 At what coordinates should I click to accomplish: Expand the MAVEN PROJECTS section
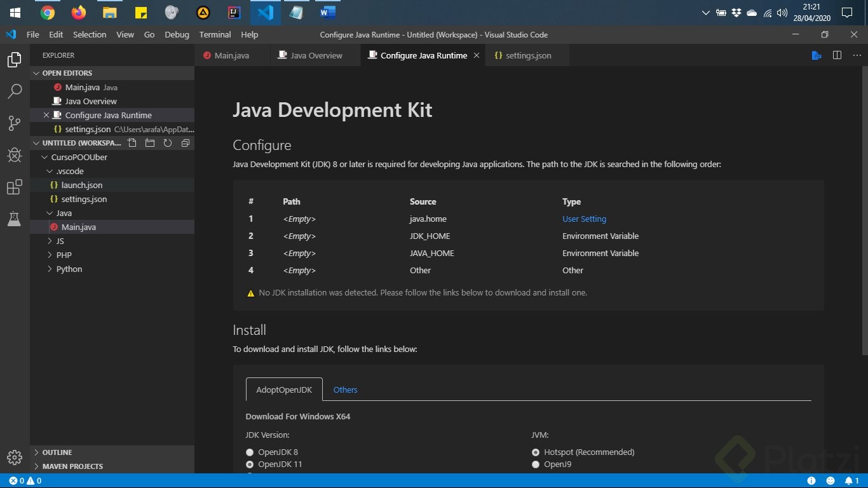(72, 466)
